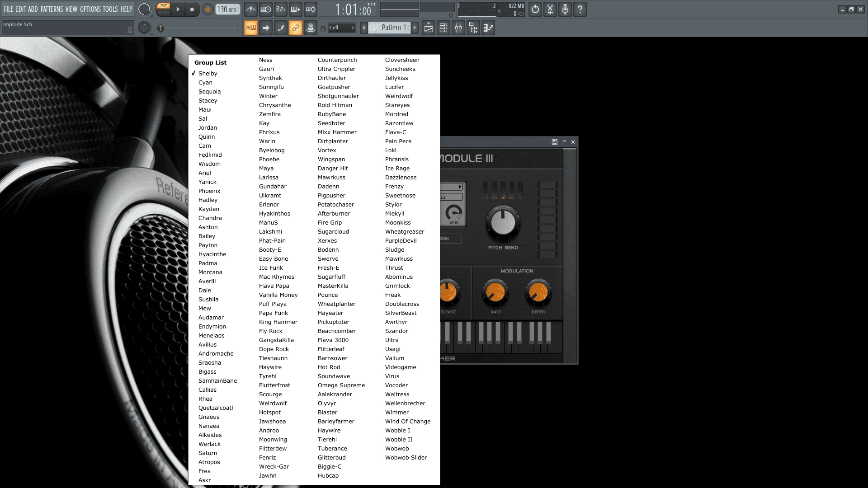Image resolution: width=868 pixels, height=488 pixels.
Task: Choose the Quetzalcoatl preset
Action: click(216, 408)
